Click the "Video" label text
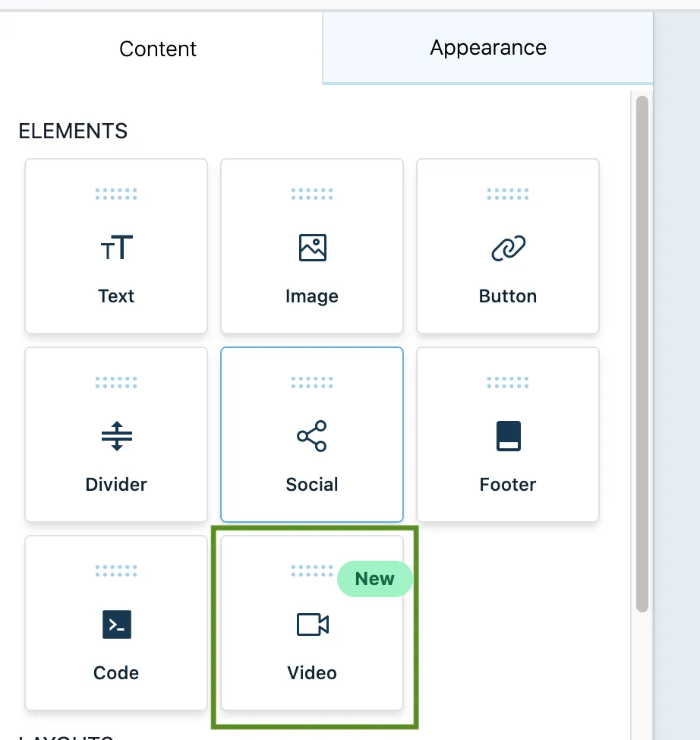700x740 pixels. click(312, 673)
